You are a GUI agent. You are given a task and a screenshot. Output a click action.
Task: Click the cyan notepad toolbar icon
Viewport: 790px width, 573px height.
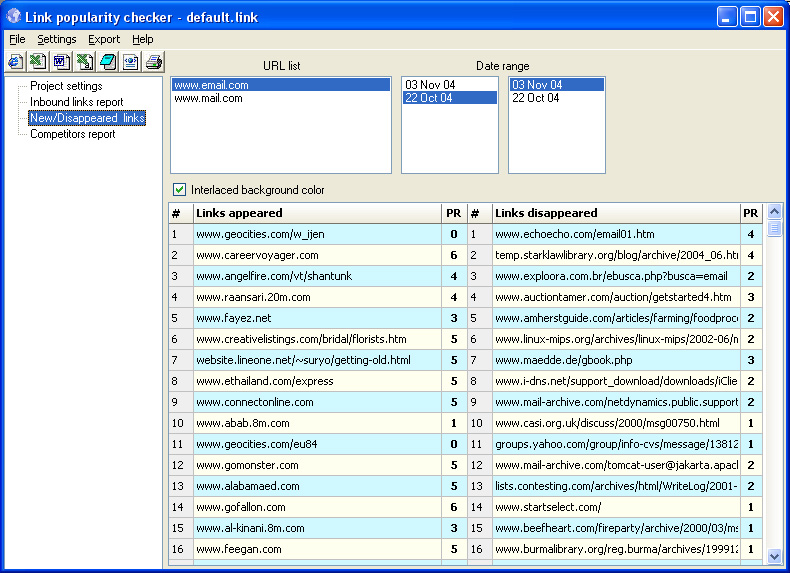coord(107,62)
